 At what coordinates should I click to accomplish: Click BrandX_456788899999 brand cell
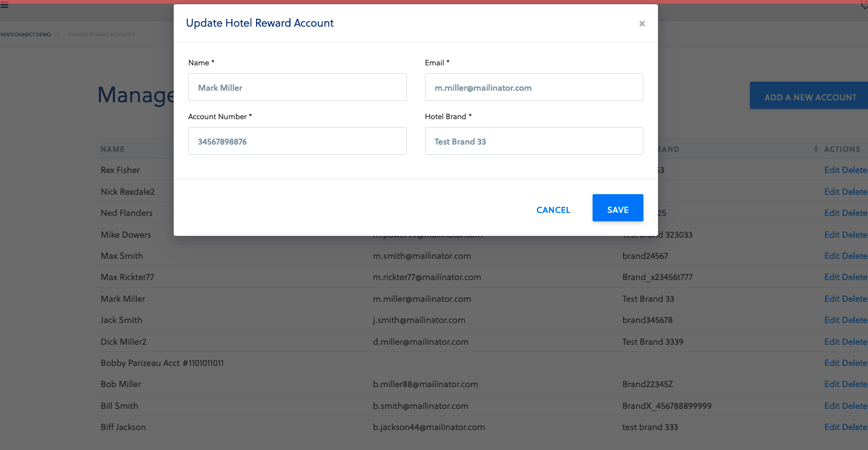coord(666,406)
